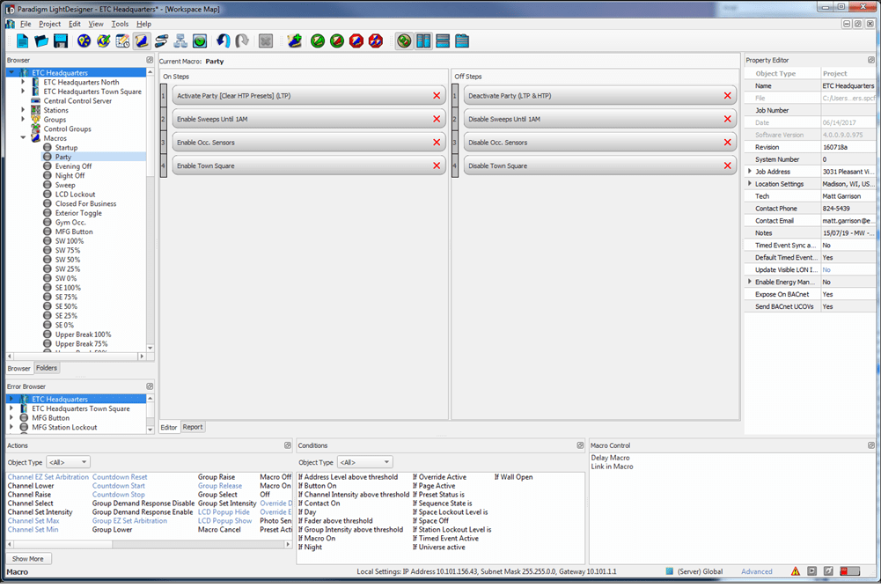Switch to the Report tab
Screen dimensions: 881x588
click(x=193, y=427)
